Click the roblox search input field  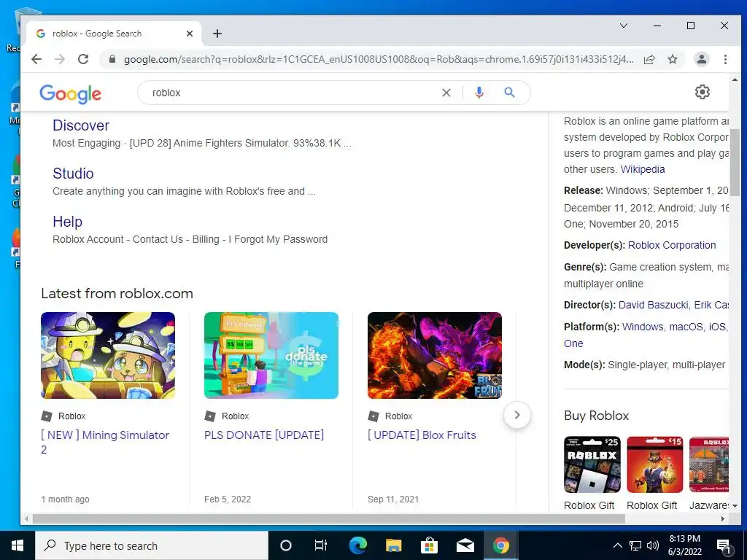290,93
